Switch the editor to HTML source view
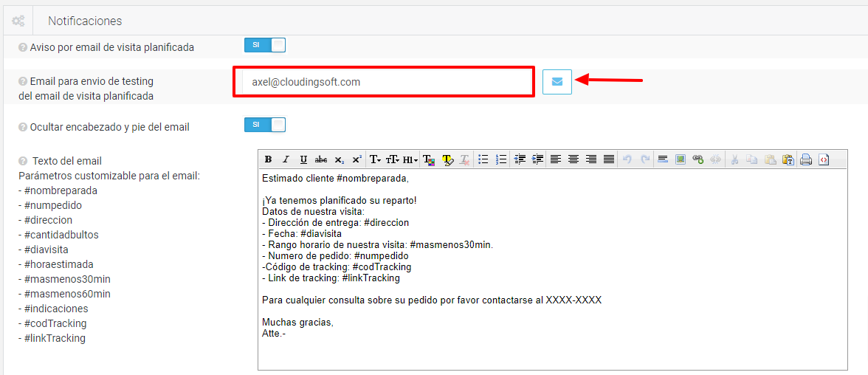The width and height of the screenshot is (868, 375). coord(824,159)
